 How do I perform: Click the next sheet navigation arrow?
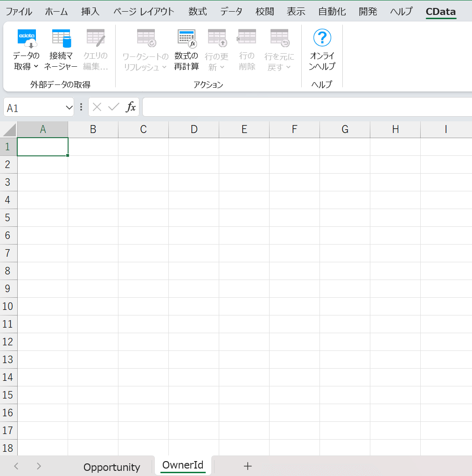(39, 466)
